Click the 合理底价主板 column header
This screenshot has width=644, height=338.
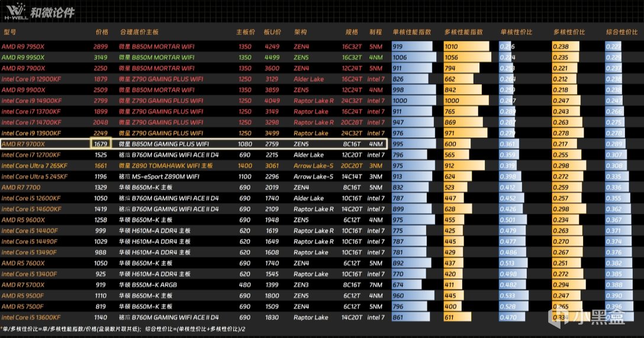point(139,32)
